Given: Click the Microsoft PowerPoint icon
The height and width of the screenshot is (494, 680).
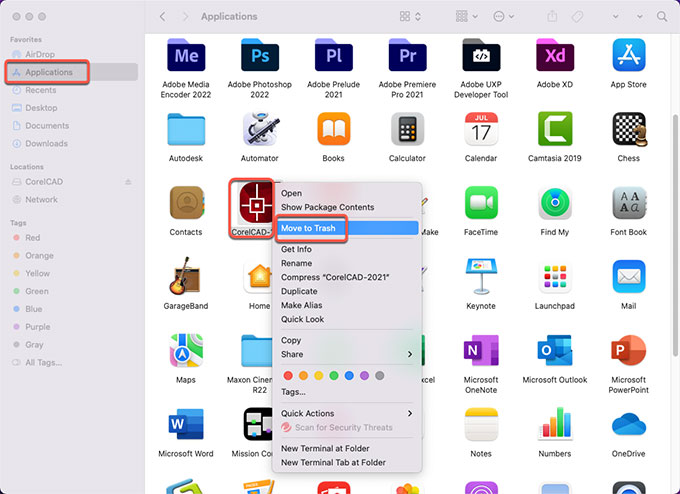Looking at the screenshot, I should [628, 350].
